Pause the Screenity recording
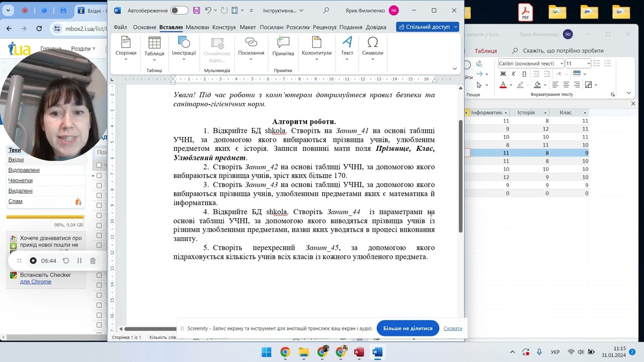This screenshot has width=644, height=362. click(x=79, y=260)
